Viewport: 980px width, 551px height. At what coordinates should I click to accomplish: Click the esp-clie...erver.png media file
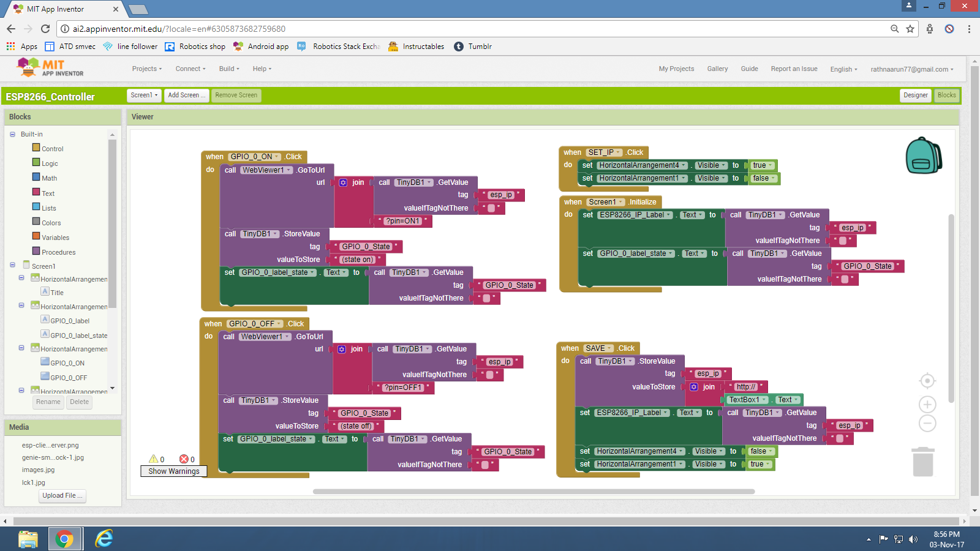(50, 446)
